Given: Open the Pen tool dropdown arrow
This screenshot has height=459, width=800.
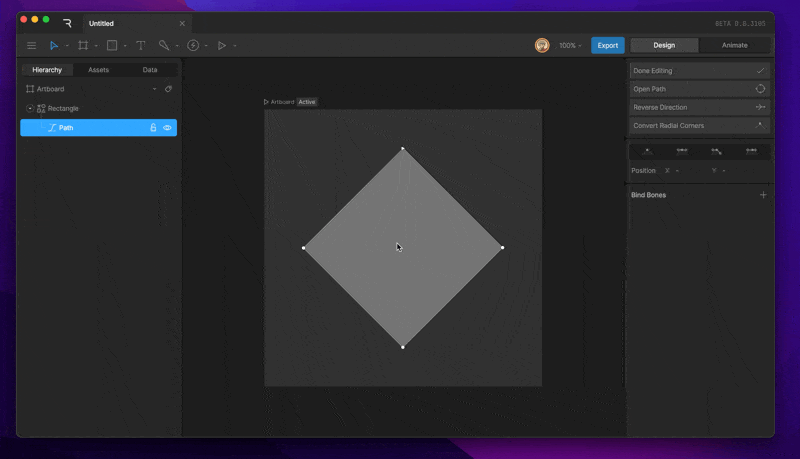Looking at the screenshot, I should [x=177, y=46].
